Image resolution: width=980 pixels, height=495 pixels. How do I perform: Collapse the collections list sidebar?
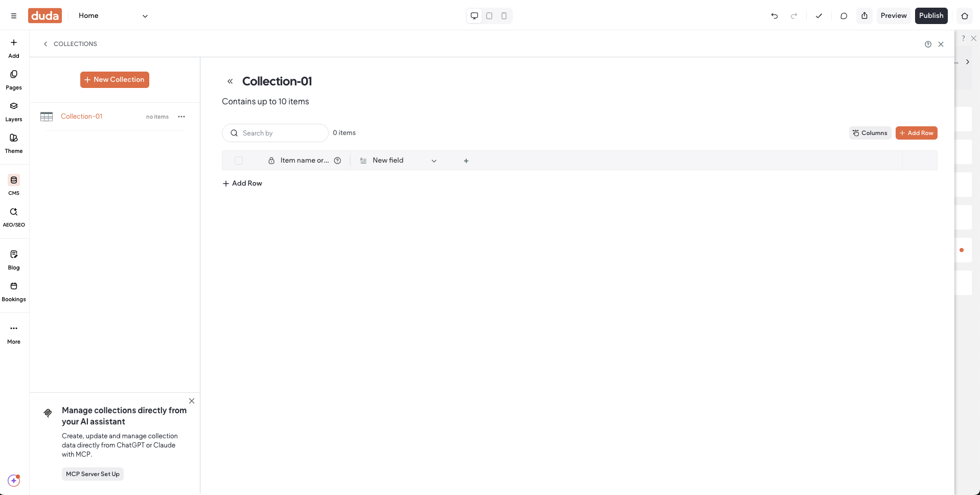click(x=230, y=81)
